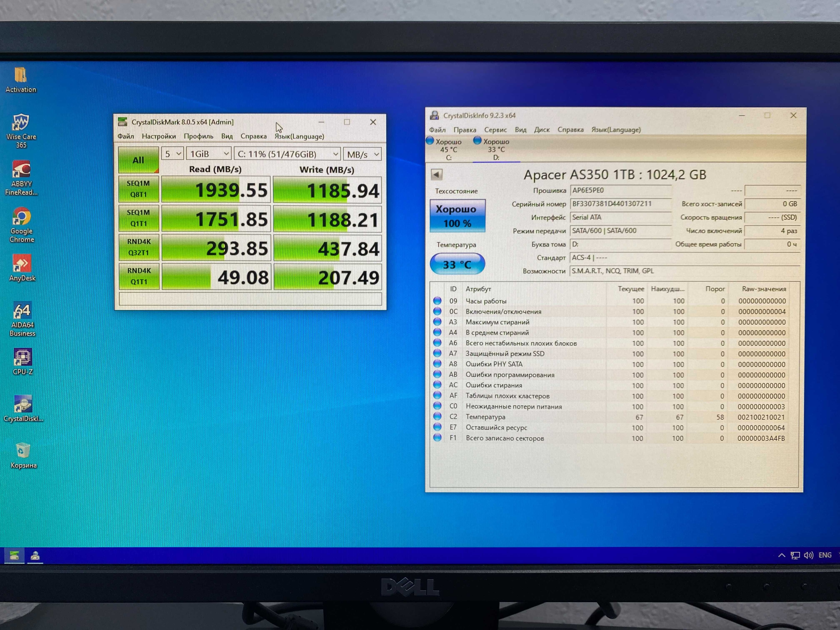Click the Raw-значения column header

764,289
